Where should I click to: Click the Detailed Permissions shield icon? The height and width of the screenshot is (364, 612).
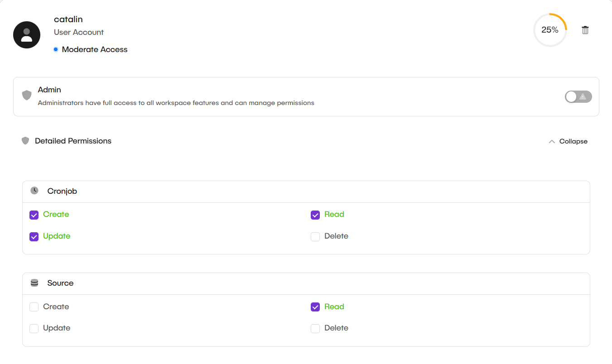(x=25, y=140)
